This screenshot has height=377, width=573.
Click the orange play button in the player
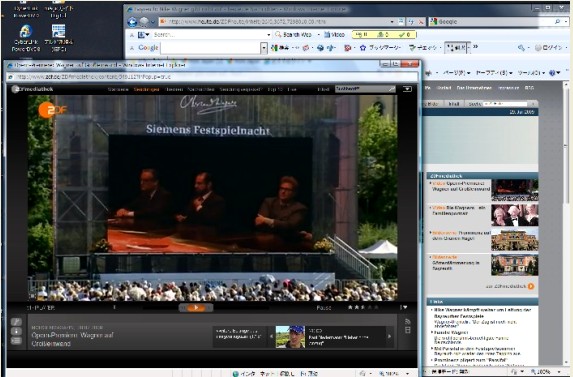[196, 308]
